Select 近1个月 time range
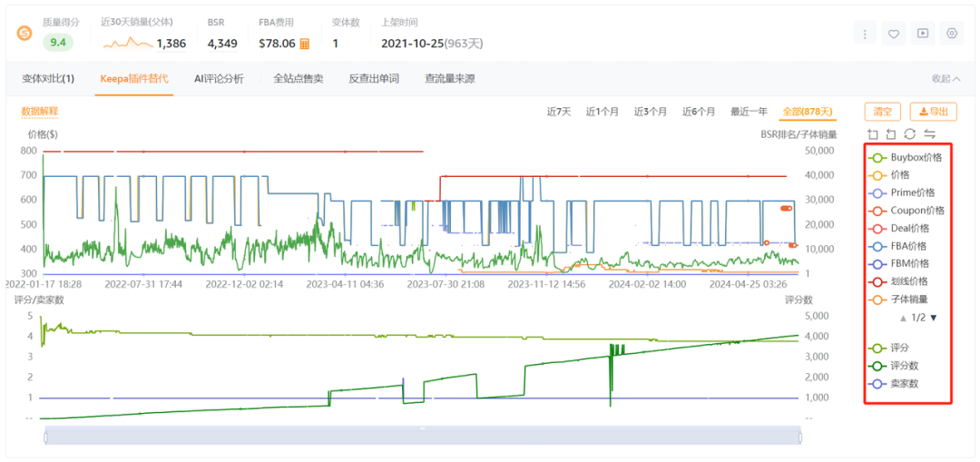Screen dimensions: 980x462 pyautogui.click(x=602, y=112)
